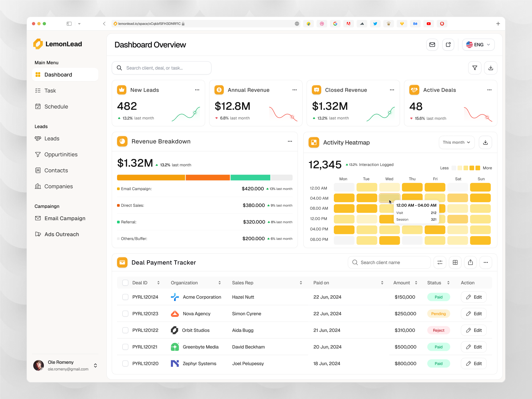Click the download icon next to the filter
Image resolution: width=532 pixels, height=399 pixels.
pos(491,68)
